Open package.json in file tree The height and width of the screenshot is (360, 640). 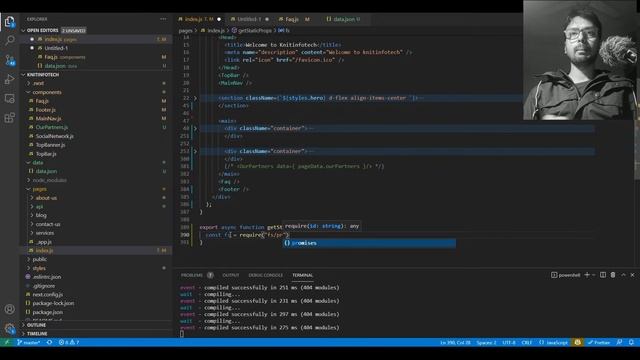[x=47, y=312]
